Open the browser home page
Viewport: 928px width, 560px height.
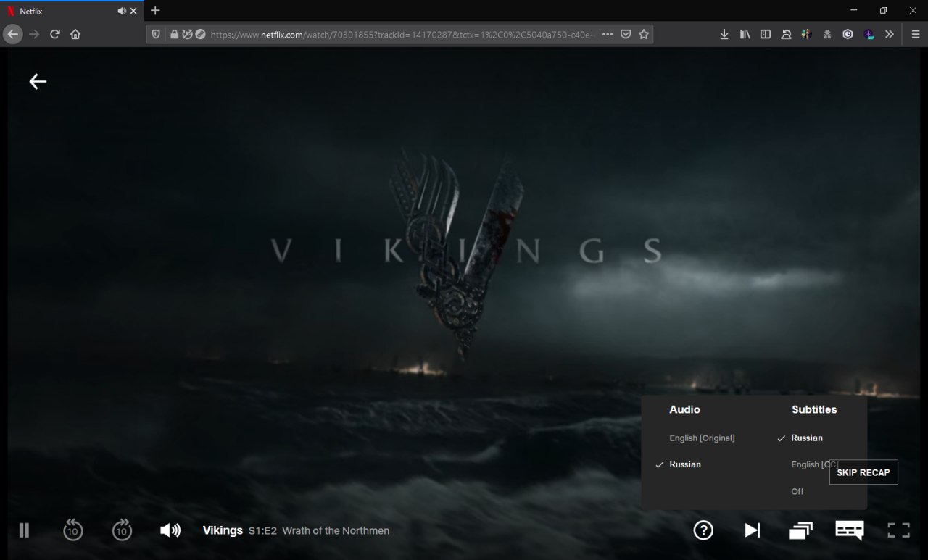point(75,34)
